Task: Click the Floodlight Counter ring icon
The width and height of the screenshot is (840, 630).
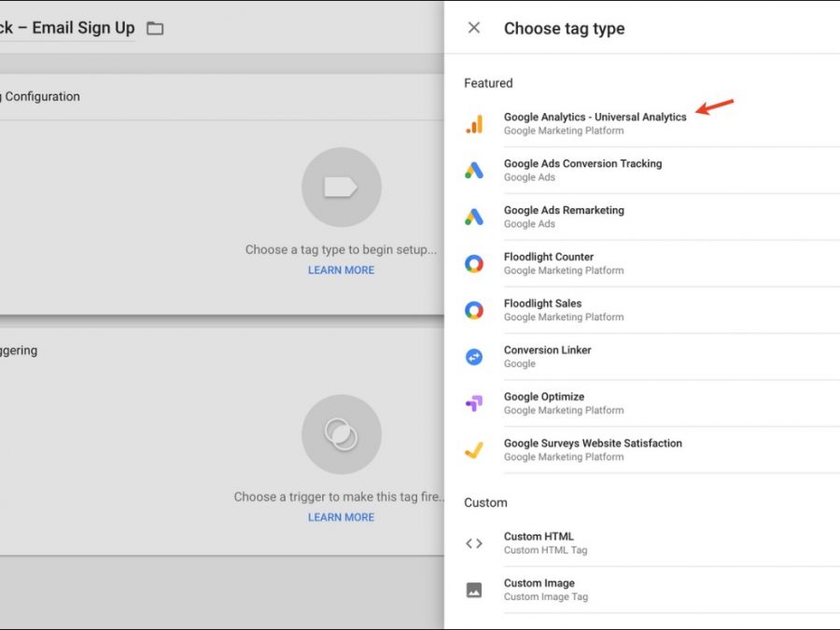Action: coord(474,264)
